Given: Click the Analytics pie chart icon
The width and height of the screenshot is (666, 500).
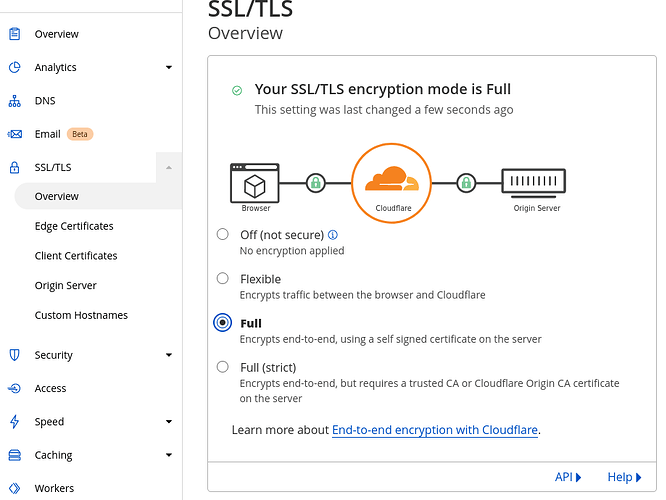Looking at the screenshot, I should 14,67.
